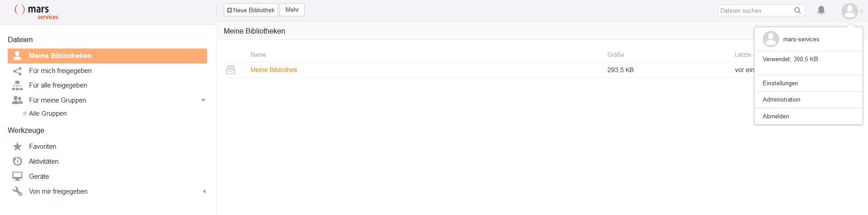Image resolution: width=868 pixels, height=215 pixels.
Task: Open the Meine Bibliothek library link
Action: click(274, 70)
